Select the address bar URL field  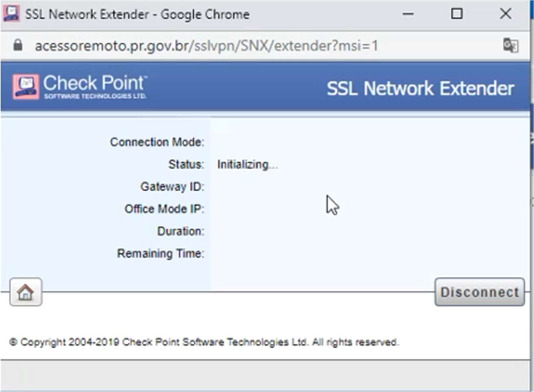(x=206, y=46)
